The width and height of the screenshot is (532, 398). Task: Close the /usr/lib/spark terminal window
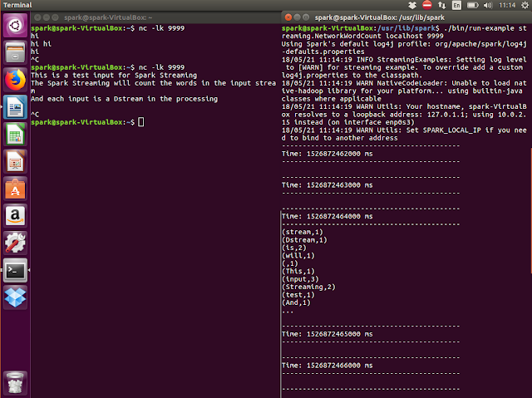(288, 17)
